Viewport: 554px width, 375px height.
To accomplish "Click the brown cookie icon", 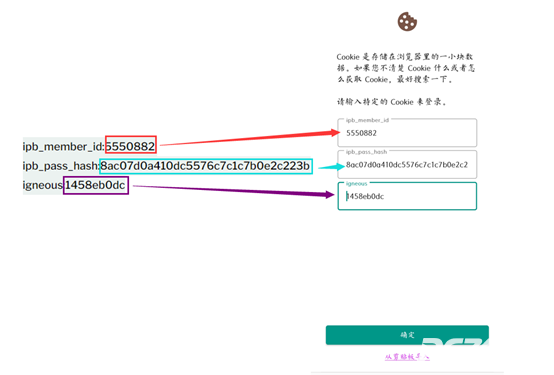I will click(407, 22).
